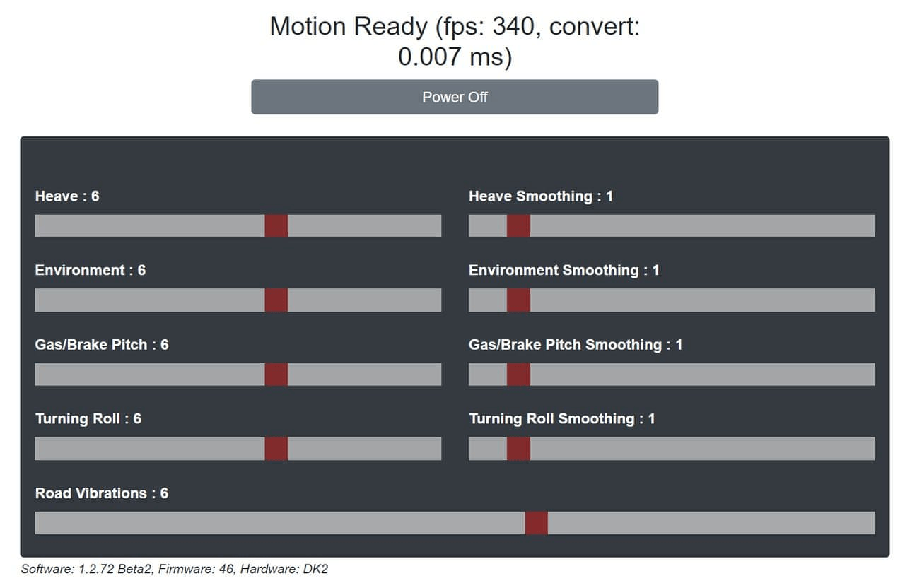905x588 pixels.
Task: Click the Turning Roll Smoothing slider handle
Action: point(518,449)
